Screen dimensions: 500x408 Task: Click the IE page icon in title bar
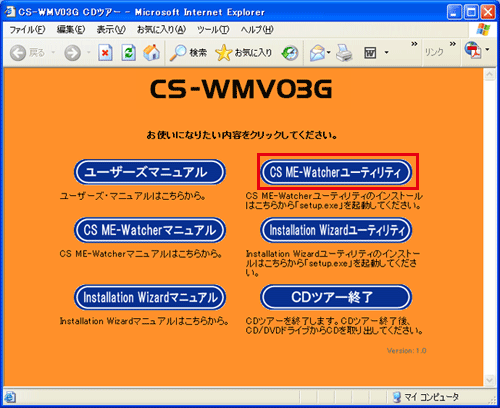tap(10, 12)
